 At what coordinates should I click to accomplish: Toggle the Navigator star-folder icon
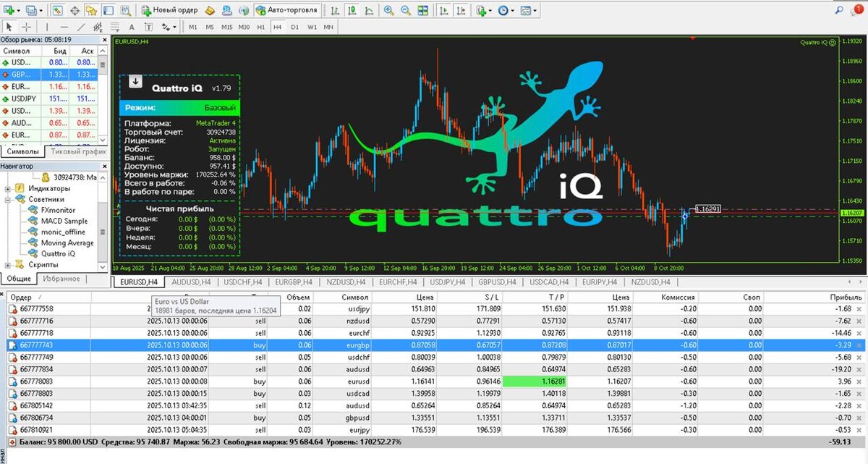pyautogui.click(x=91, y=10)
